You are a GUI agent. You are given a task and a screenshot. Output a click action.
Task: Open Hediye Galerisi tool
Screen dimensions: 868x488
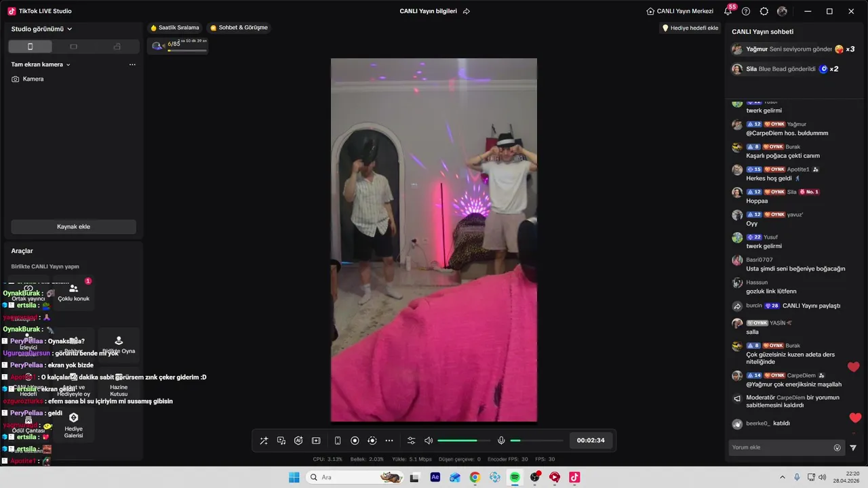(73, 425)
